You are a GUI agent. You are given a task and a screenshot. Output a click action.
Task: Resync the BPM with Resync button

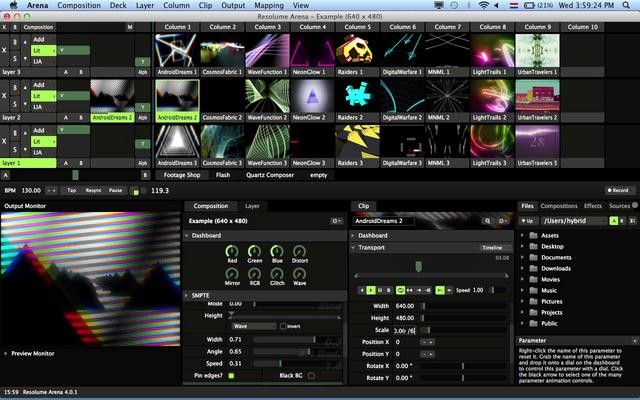tap(93, 191)
